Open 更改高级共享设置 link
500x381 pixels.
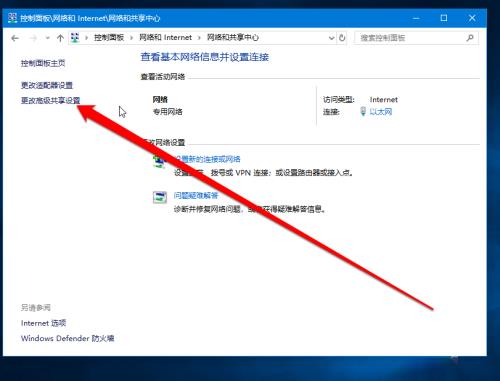point(50,100)
